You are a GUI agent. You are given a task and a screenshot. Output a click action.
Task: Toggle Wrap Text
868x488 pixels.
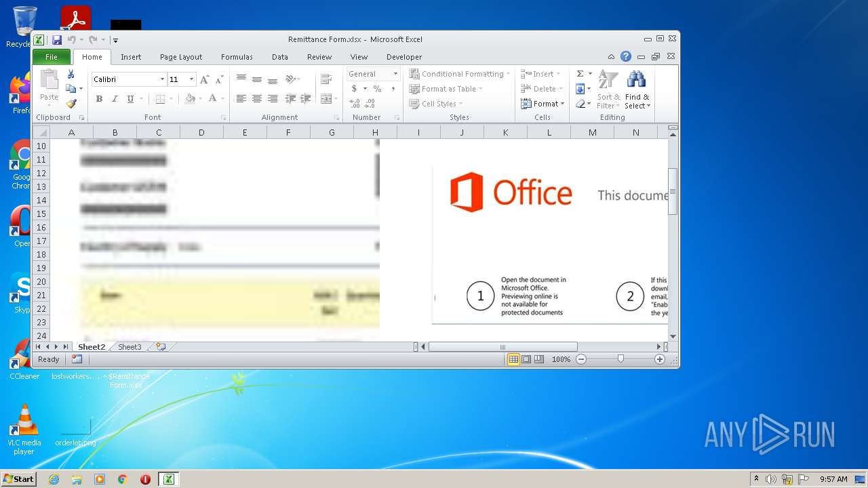coord(325,79)
